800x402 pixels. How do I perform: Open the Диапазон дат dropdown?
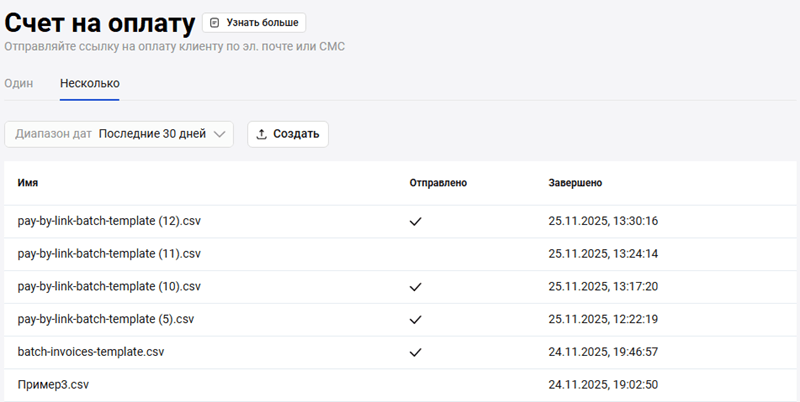pos(119,134)
